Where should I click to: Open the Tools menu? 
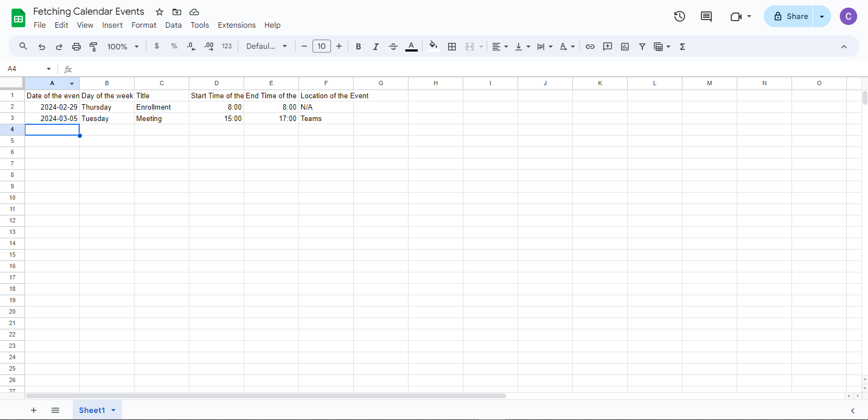[x=200, y=25]
